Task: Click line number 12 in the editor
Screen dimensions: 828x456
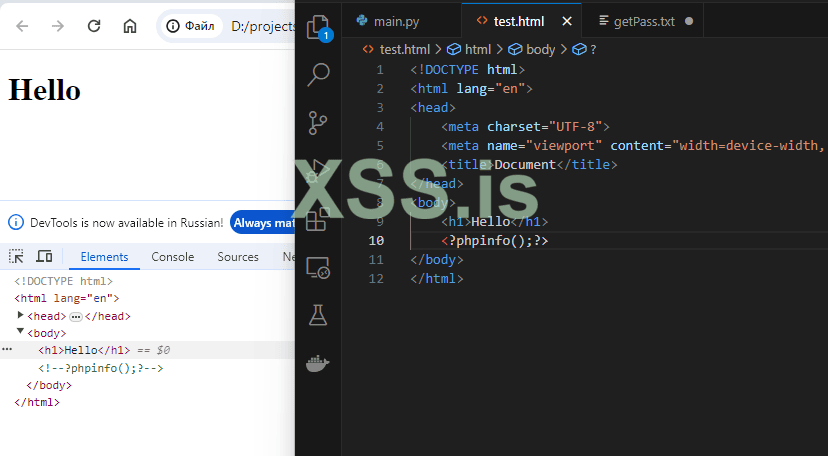Action: tap(376, 279)
